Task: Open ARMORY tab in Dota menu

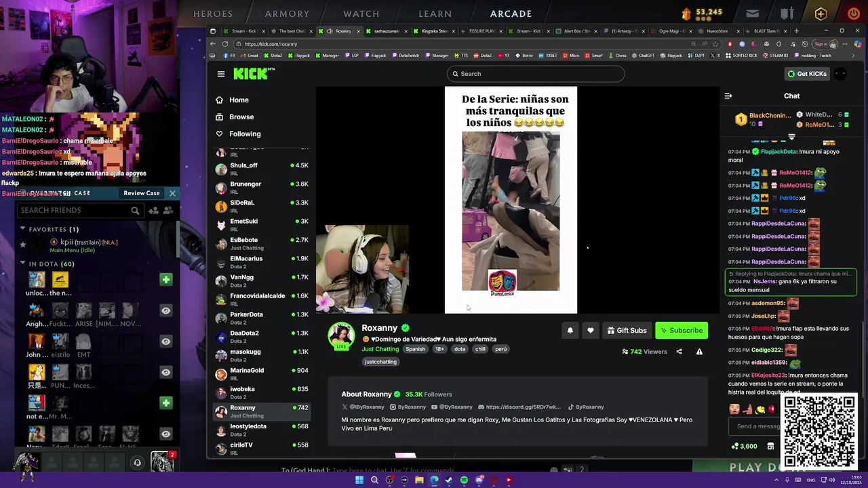Action: (x=287, y=14)
